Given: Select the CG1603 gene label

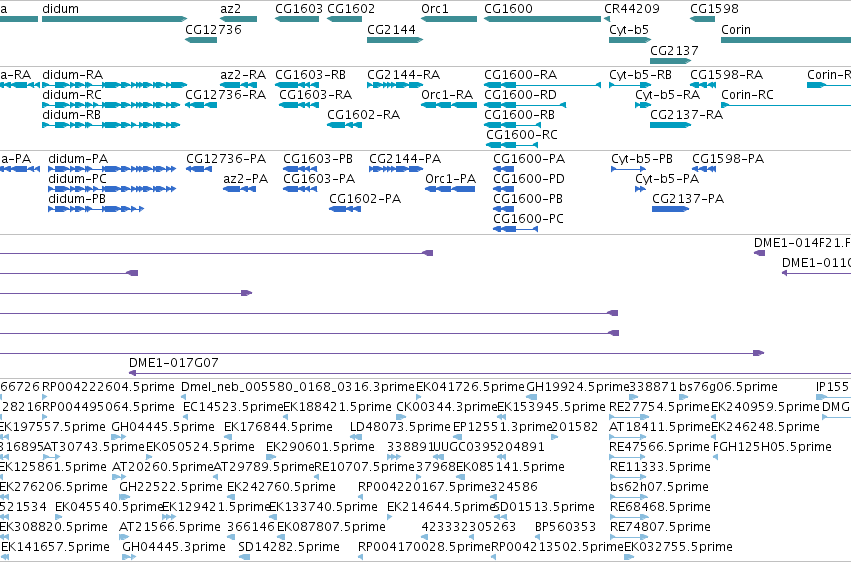Looking at the screenshot, I should coord(299,9).
